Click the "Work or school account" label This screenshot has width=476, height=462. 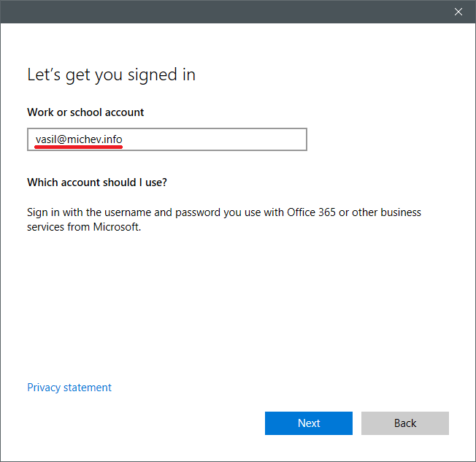click(85, 112)
